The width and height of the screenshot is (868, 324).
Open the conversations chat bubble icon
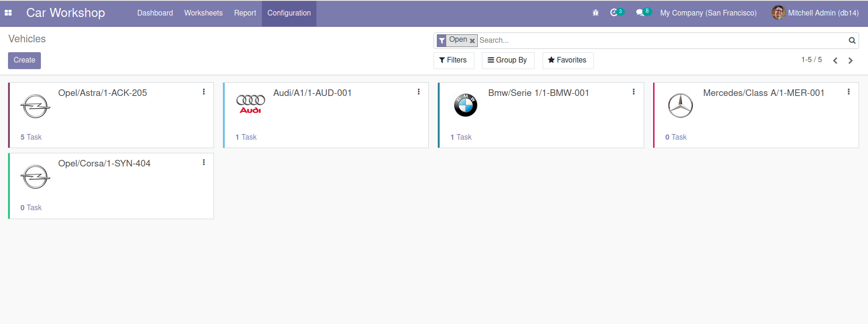pyautogui.click(x=640, y=13)
